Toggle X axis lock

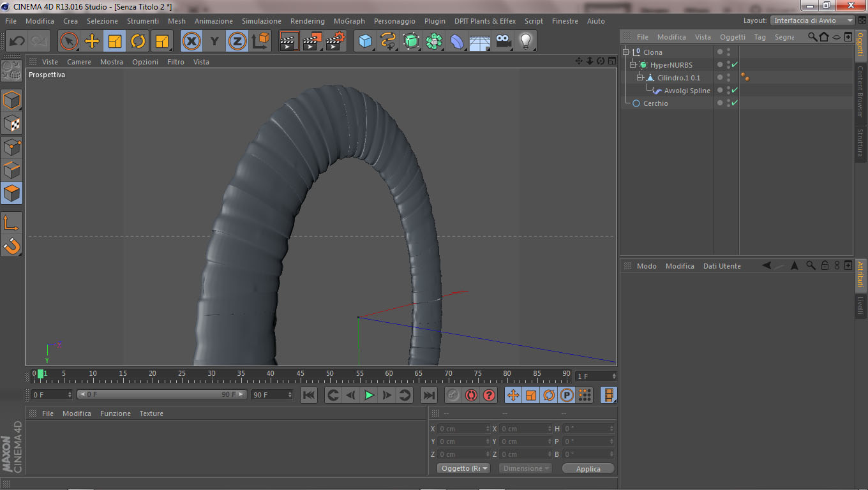pos(191,41)
